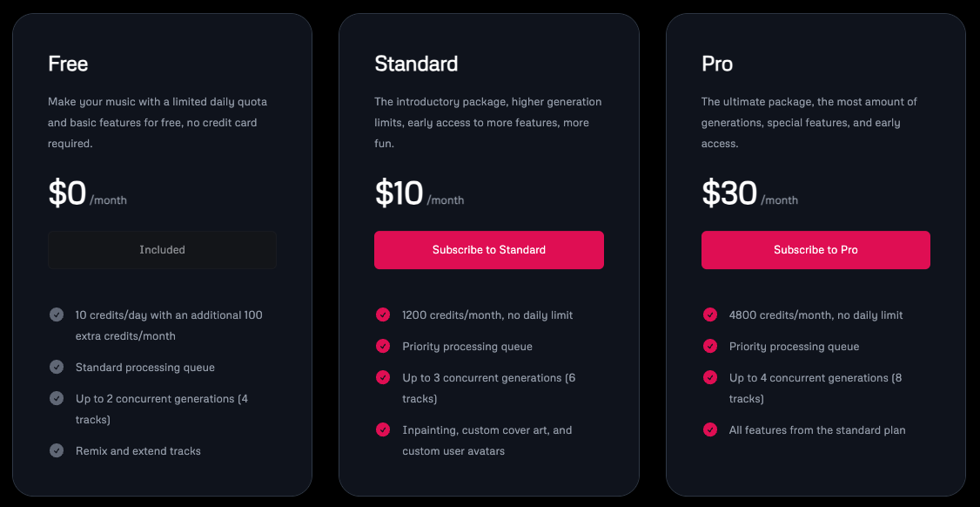980x507 pixels.
Task: Click checkmark beside Up to 4 concurrent generations
Action: tap(710, 377)
